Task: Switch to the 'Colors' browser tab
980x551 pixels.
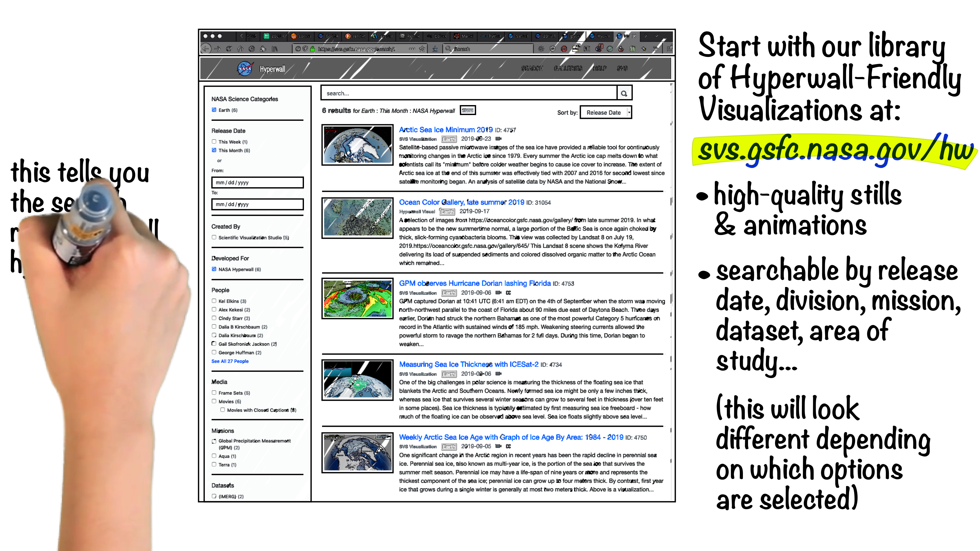Action: pyautogui.click(x=436, y=36)
